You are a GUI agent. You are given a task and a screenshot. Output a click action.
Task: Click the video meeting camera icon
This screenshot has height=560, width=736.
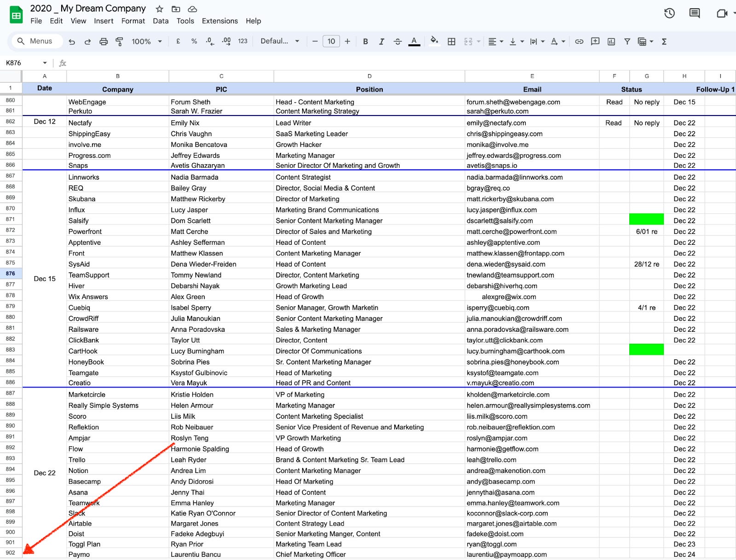click(722, 13)
